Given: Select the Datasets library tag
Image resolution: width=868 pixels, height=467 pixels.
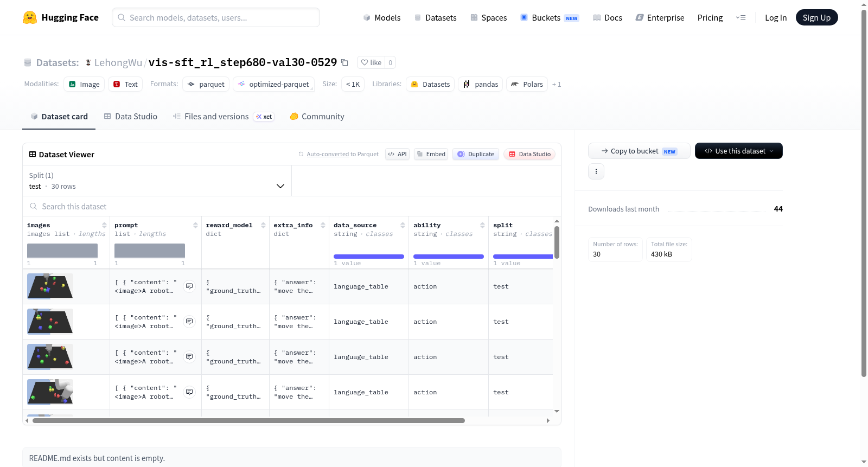Looking at the screenshot, I should coord(430,84).
